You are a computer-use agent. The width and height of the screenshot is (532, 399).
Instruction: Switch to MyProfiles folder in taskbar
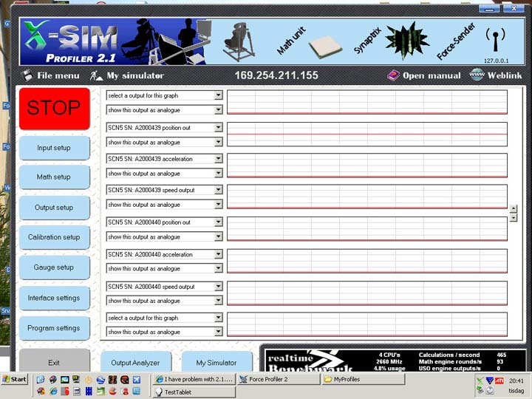pyautogui.click(x=362, y=379)
